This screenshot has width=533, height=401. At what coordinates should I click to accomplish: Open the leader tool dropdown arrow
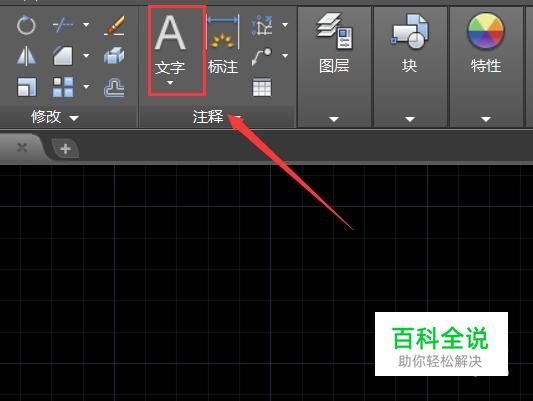pyautogui.click(x=285, y=56)
